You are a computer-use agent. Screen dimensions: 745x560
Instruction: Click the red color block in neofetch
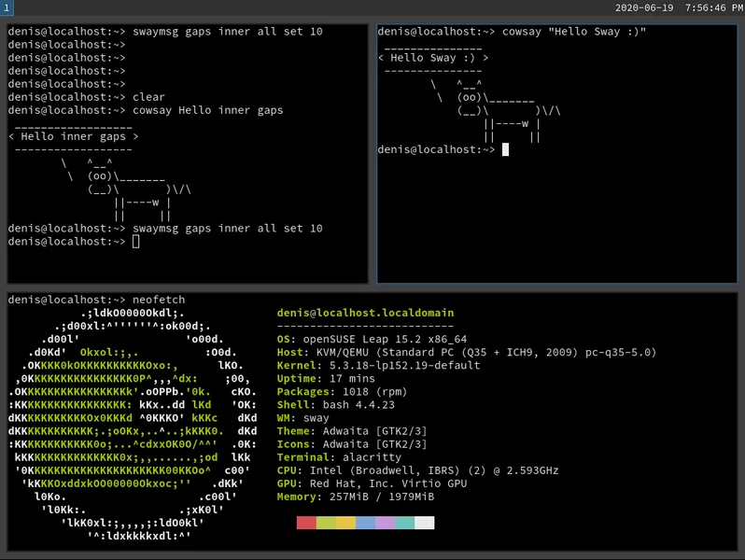(306, 523)
